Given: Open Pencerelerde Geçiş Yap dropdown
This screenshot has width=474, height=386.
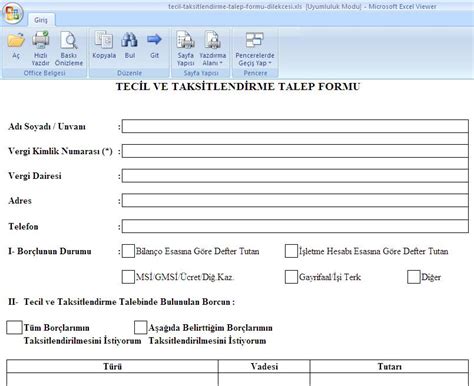Looking at the screenshot, I should [255, 49].
